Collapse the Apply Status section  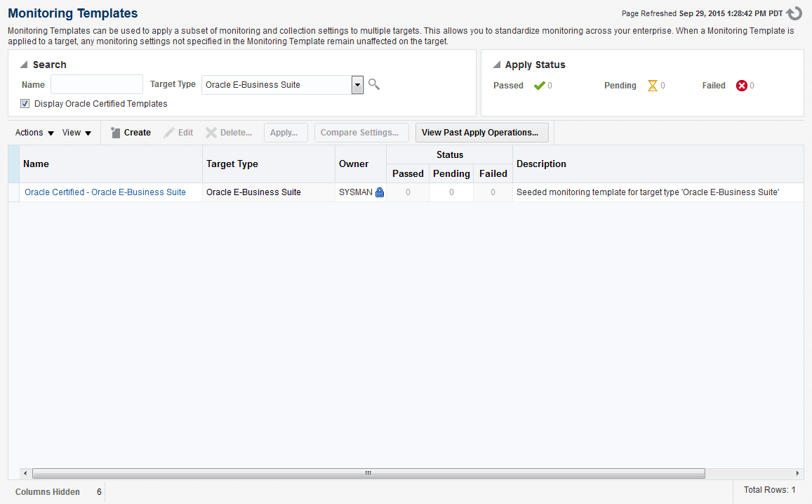pyautogui.click(x=497, y=65)
